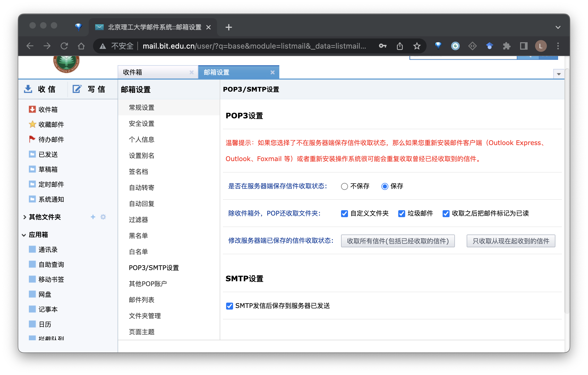The image size is (588, 375).
Task: Reload the page
Action: pos(64,46)
